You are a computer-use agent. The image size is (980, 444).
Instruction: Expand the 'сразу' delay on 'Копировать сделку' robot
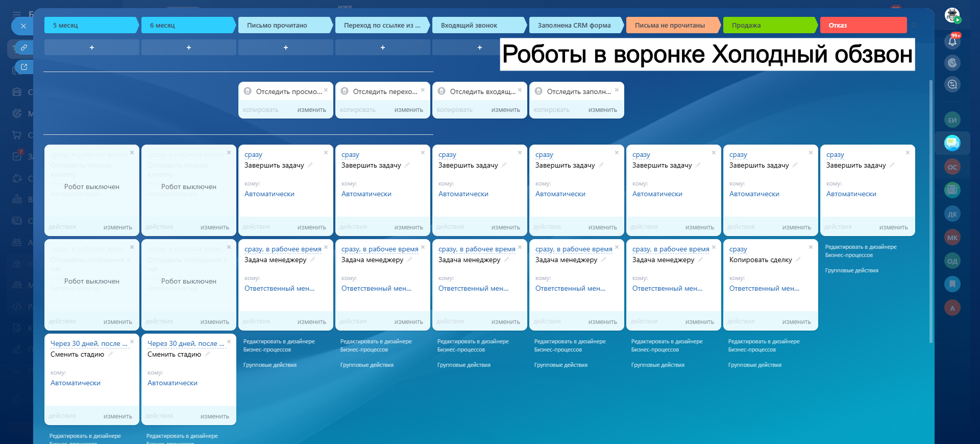(738, 249)
